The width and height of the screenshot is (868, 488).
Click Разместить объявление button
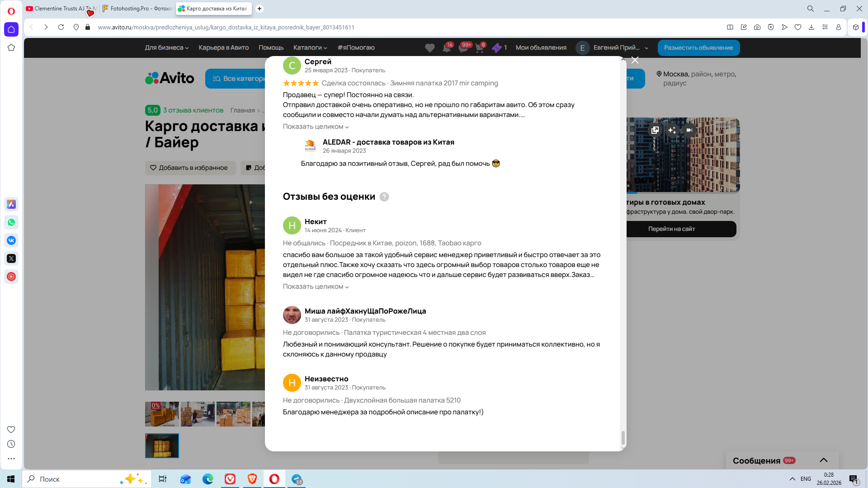(x=698, y=47)
